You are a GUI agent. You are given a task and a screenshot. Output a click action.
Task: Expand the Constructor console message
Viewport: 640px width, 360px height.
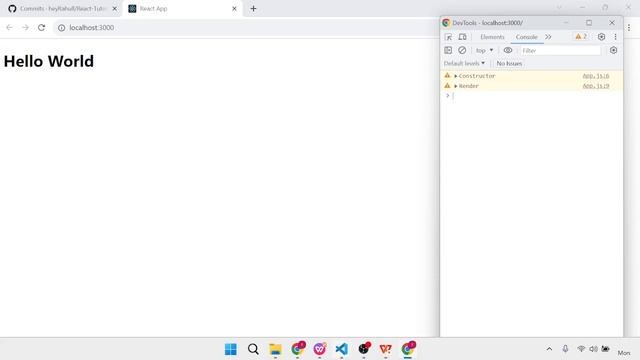[456, 76]
